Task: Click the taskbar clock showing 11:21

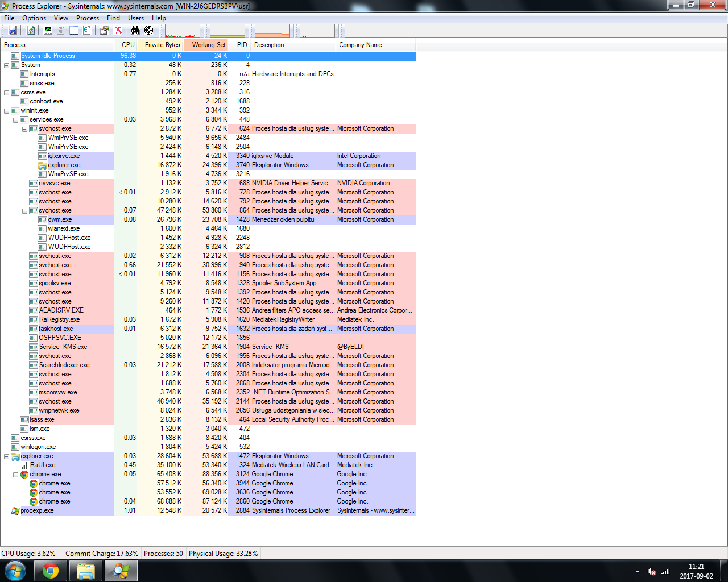Action: click(696, 571)
